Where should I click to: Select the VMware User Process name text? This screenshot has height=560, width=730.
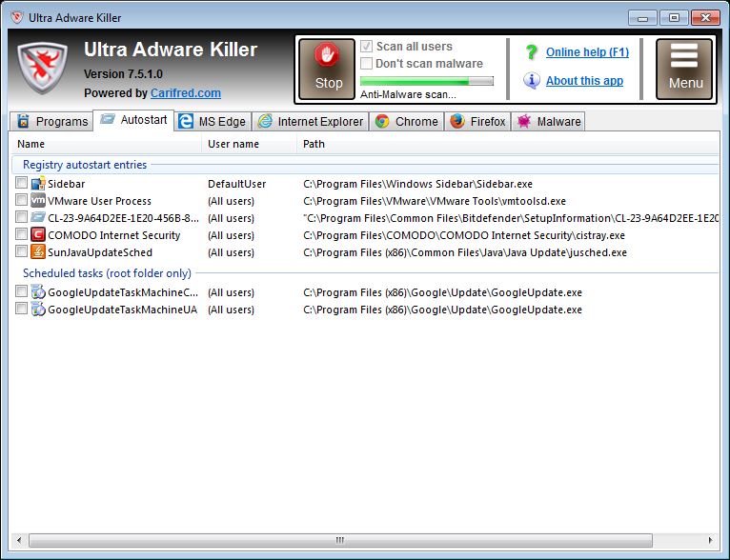point(99,201)
